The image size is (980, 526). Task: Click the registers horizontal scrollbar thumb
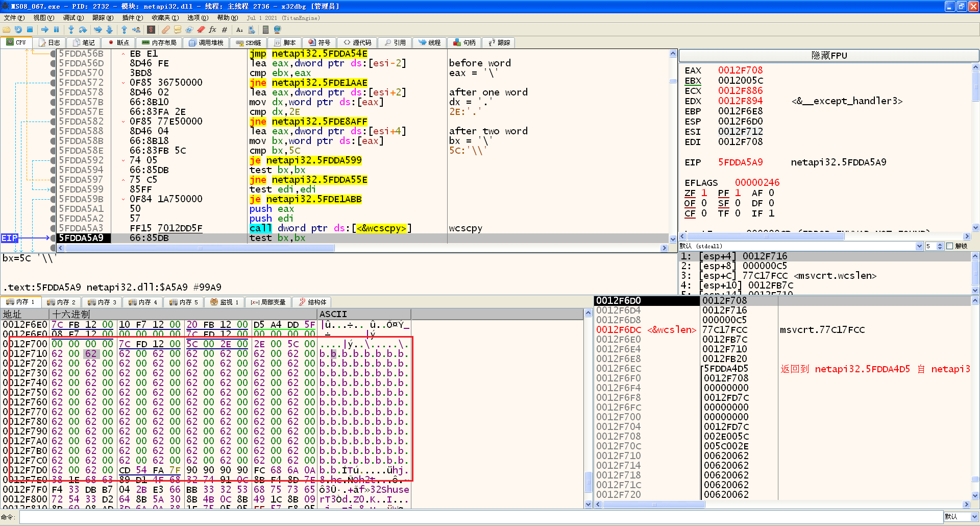pos(766,236)
